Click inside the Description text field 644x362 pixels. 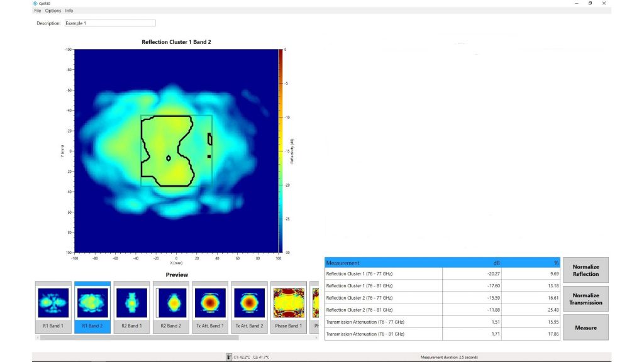click(109, 23)
